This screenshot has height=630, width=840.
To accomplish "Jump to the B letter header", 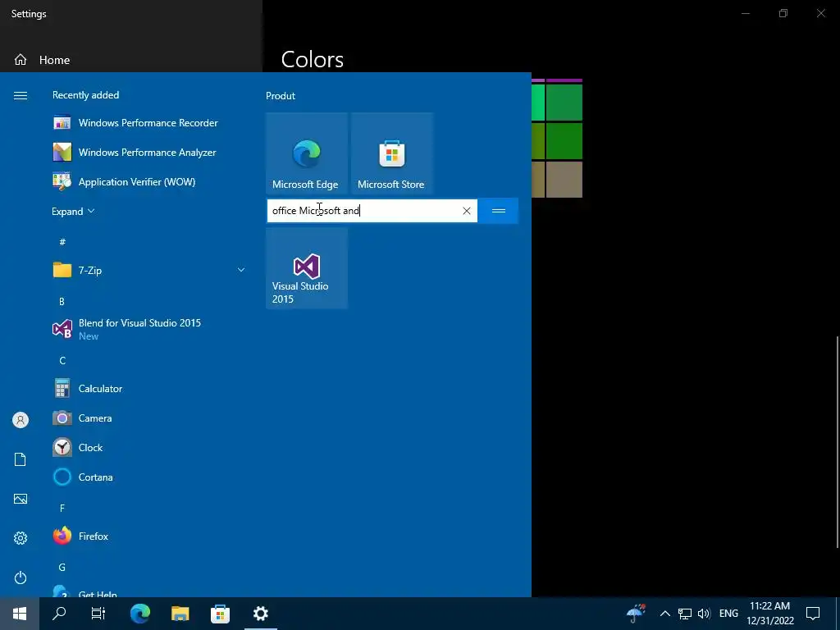I will tap(62, 301).
